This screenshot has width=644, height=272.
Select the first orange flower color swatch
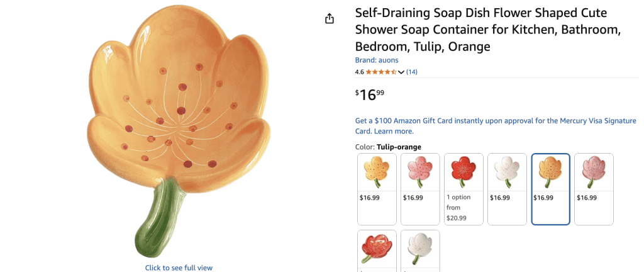[x=377, y=189]
